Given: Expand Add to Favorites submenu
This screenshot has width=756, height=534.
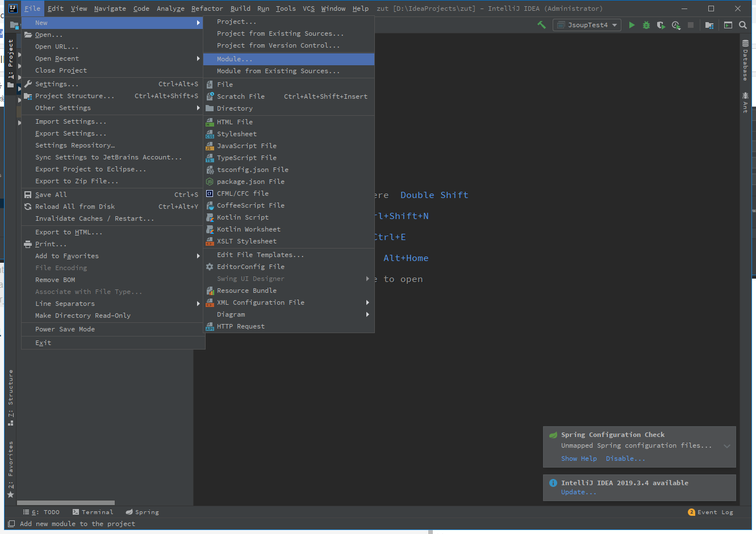Looking at the screenshot, I should point(113,256).
